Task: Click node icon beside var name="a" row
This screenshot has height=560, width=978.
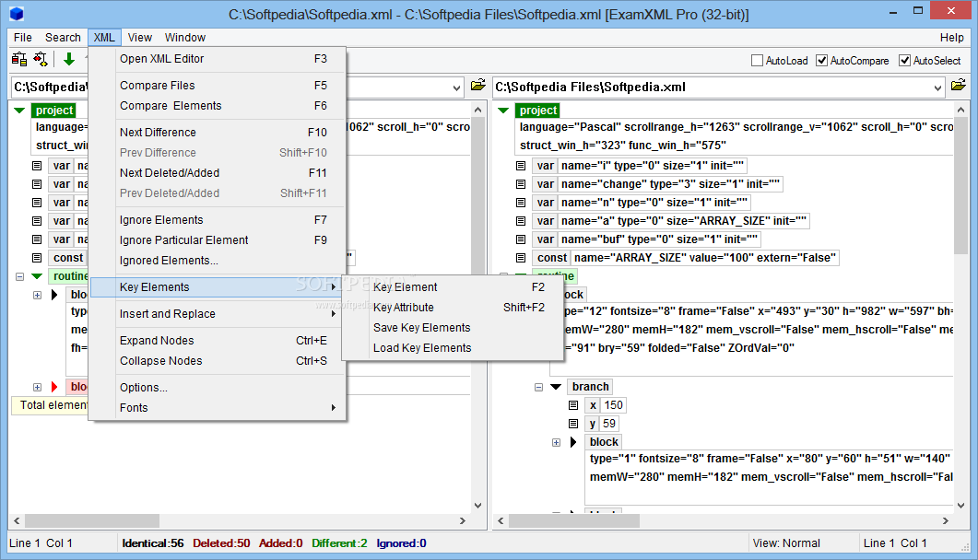Action: tap(521, 221)
